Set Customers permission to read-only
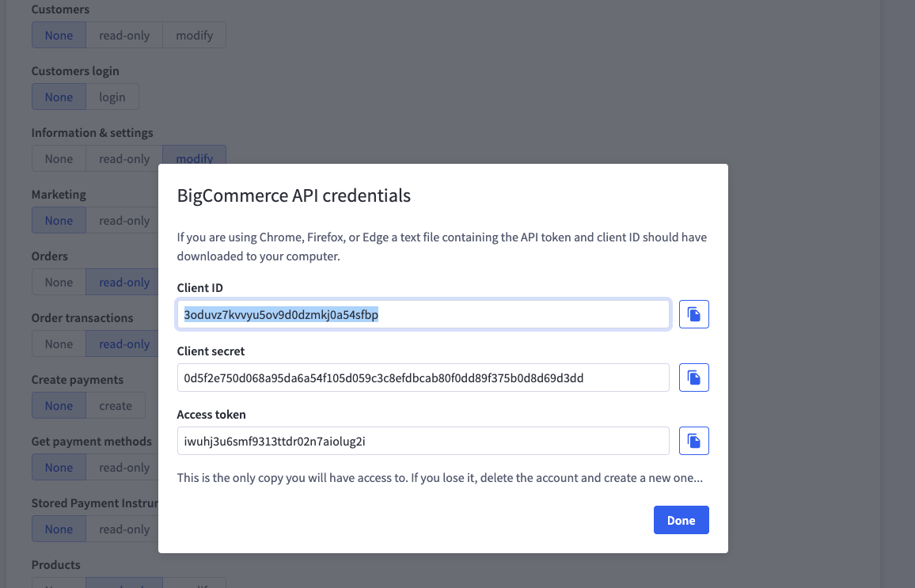 [124, 35]
